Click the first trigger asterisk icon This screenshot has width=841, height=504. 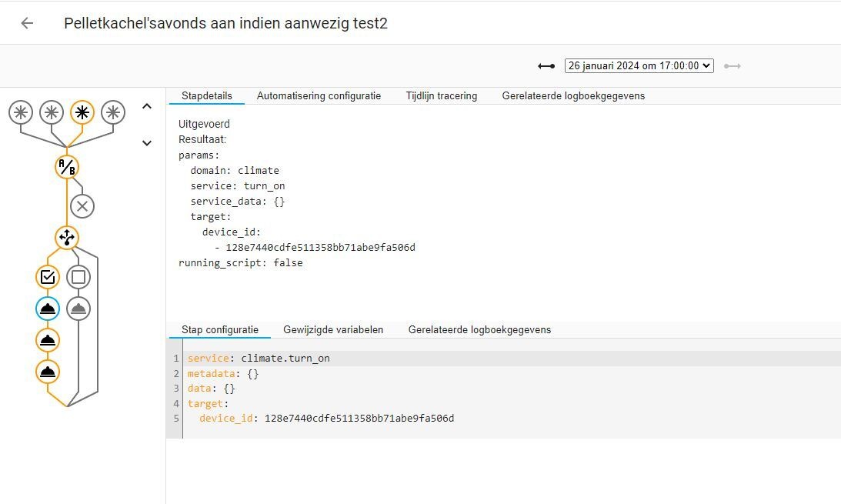[21, 112]
